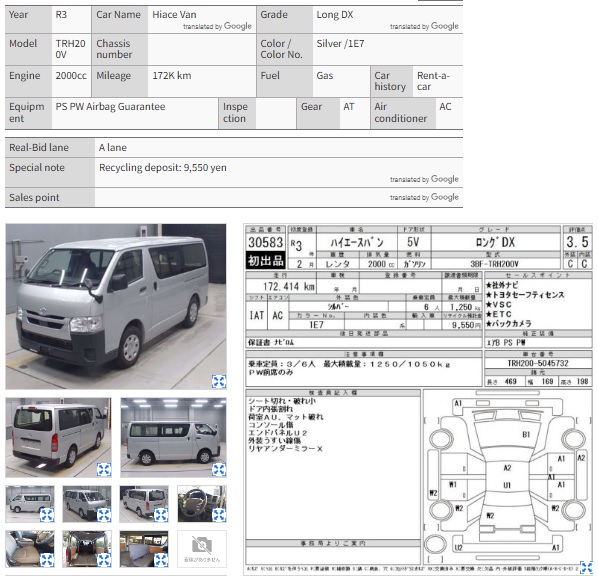Viewport: 598px width, 576px height.
Task: Click translated by Google in Sales point row
Action: [424, 197]
